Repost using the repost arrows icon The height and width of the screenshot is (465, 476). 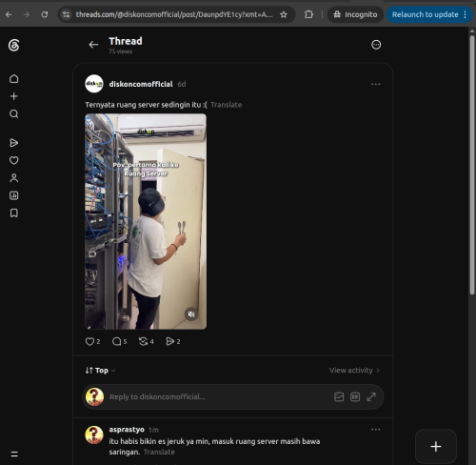pyautogui.click(x=143, y=341)
